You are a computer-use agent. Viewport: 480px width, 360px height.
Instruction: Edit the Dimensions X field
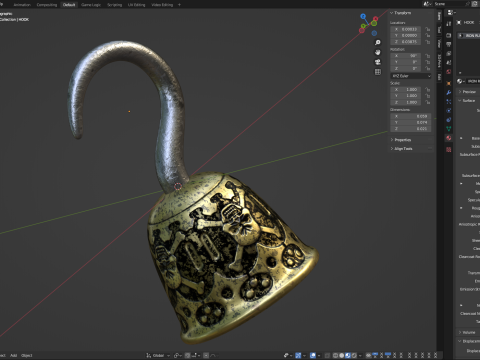pyautogui.click(x=411, y=116)
